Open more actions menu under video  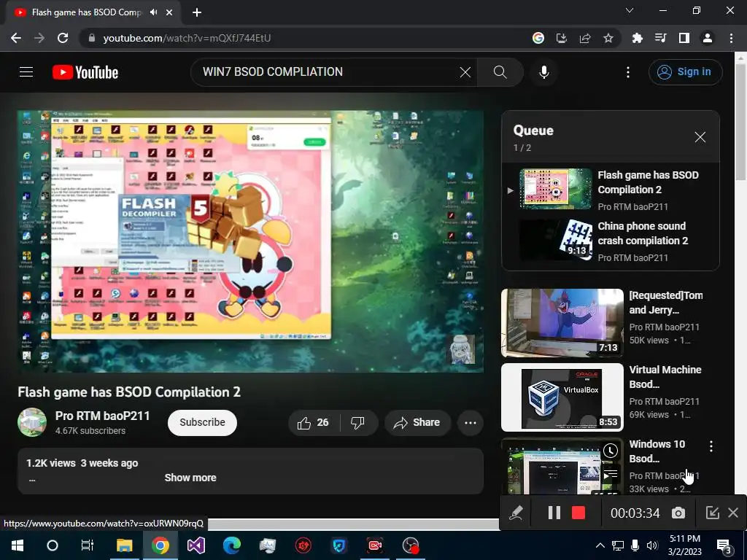471,422
